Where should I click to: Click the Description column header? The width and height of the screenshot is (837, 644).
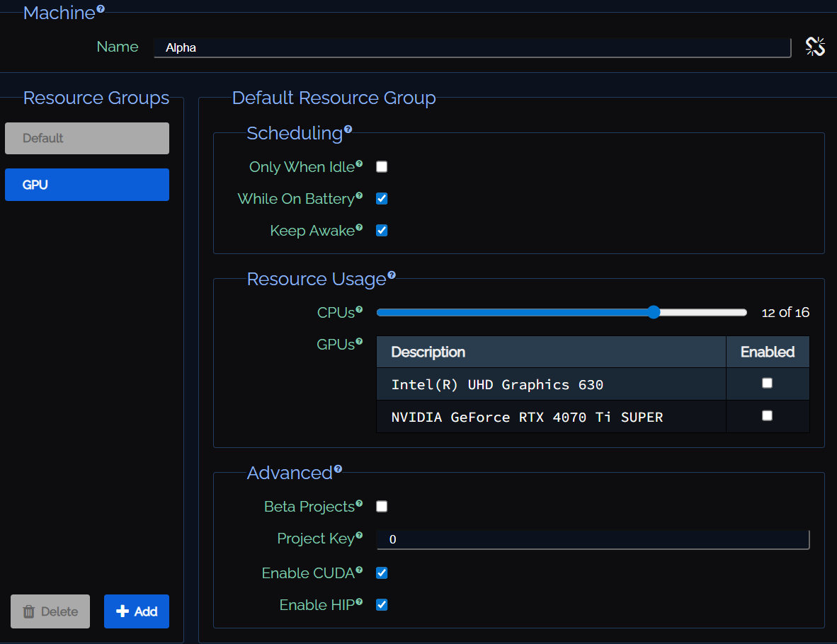point(551,352)
